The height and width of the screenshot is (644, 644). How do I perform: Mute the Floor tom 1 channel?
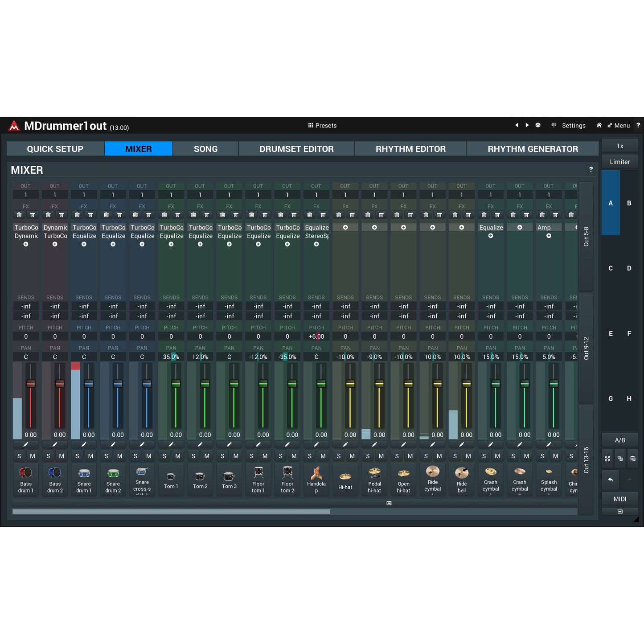tap(265, 456)
